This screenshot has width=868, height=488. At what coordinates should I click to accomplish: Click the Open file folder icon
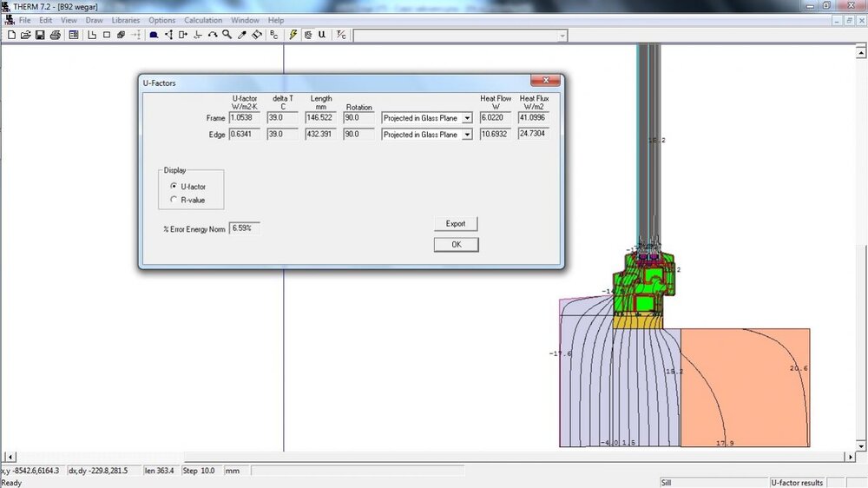[26, 35]
